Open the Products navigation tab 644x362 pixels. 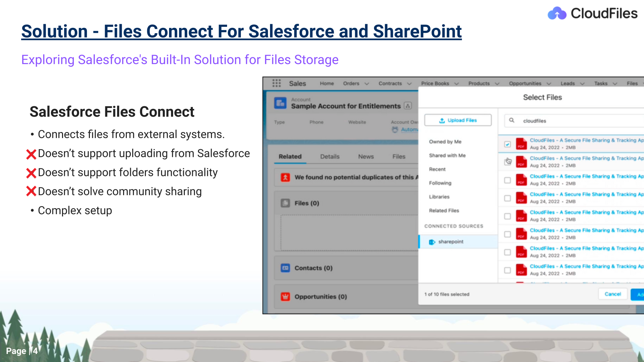[479, 83]
